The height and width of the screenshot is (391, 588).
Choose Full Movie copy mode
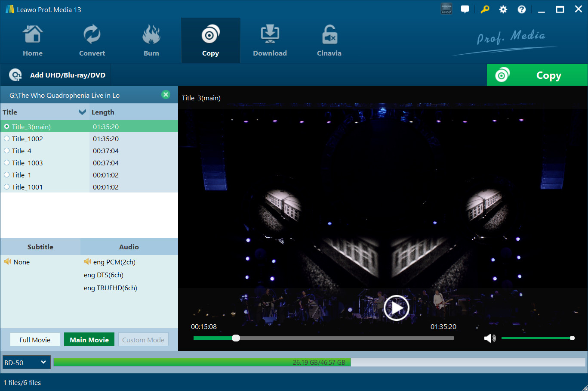[35, 340]
